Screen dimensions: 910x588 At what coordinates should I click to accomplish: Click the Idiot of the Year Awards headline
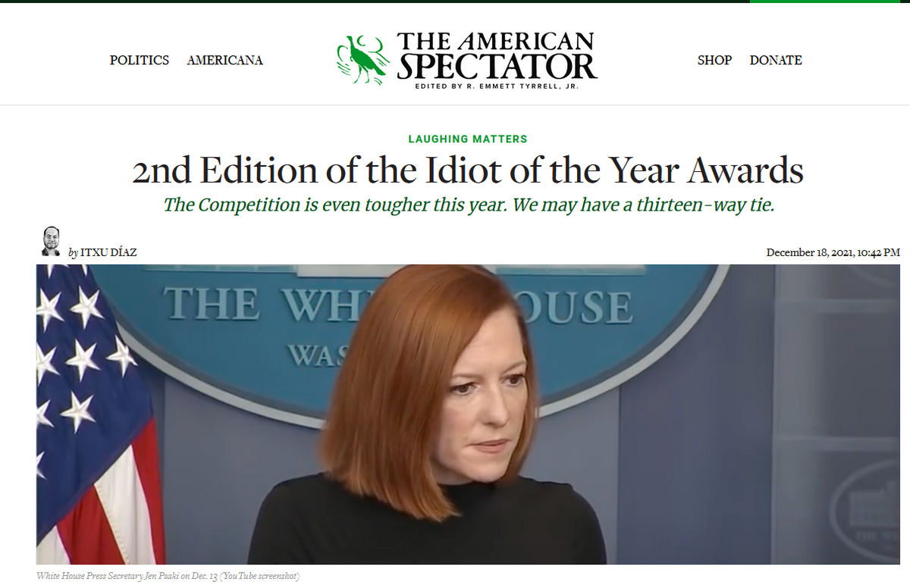[468, 171]
